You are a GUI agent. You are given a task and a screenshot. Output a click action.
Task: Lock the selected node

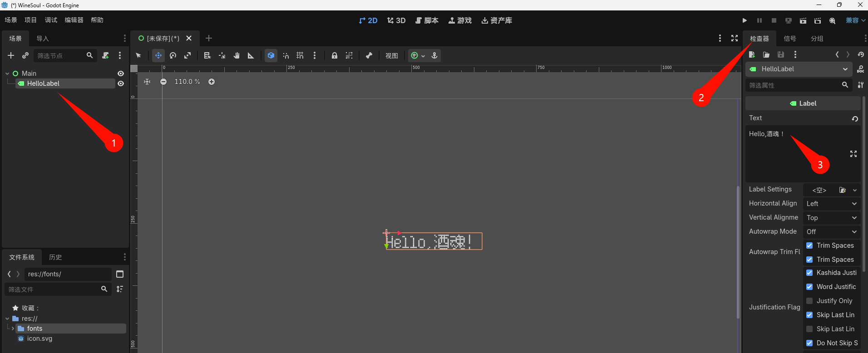335,55
